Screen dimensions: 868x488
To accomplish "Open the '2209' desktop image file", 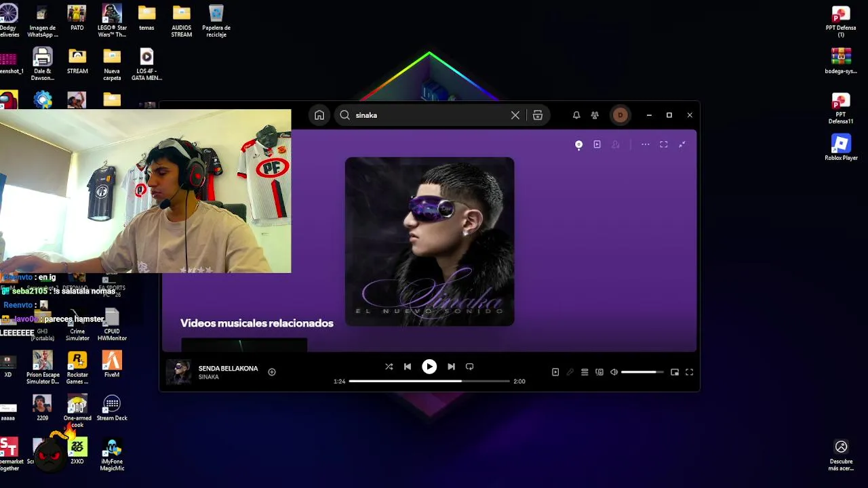I will [42, 407].
